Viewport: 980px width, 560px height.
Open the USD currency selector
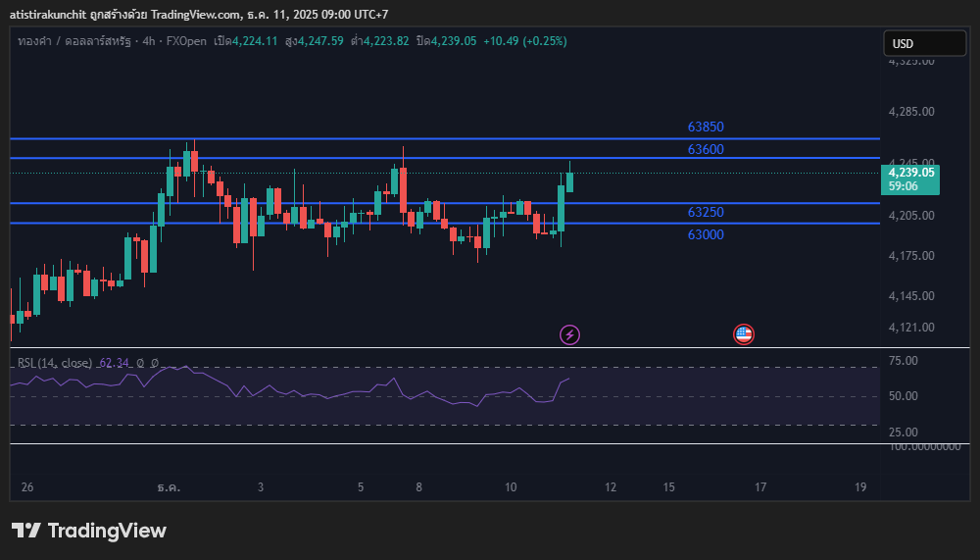point(924,43)
